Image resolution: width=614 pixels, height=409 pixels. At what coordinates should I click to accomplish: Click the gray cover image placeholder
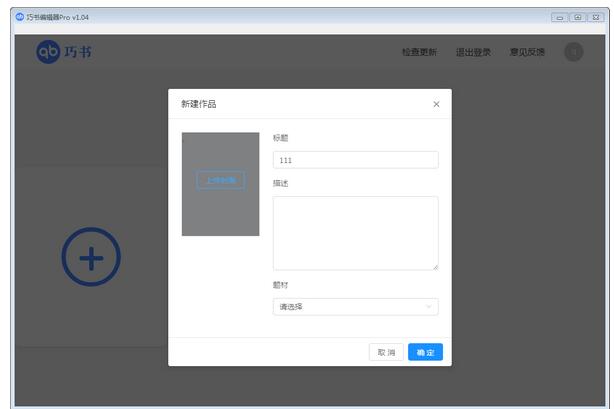(x=220, y=215)
